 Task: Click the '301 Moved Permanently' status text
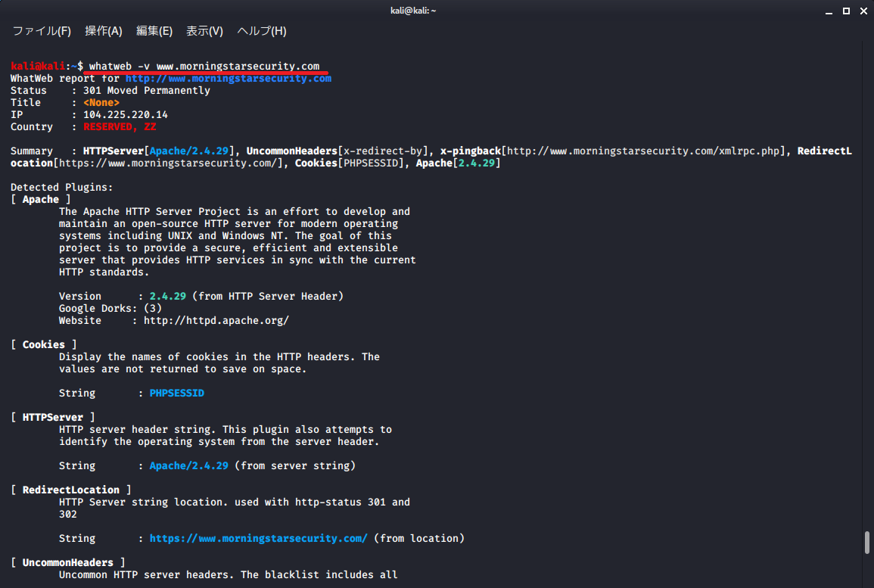(x=147, y=90)
